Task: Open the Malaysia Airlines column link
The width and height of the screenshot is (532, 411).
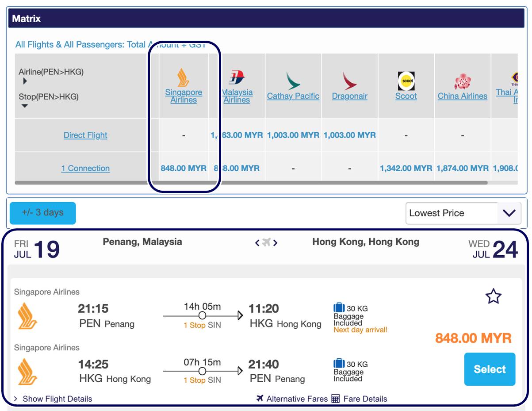Action: pyautogui.click(x=237, y=96)
